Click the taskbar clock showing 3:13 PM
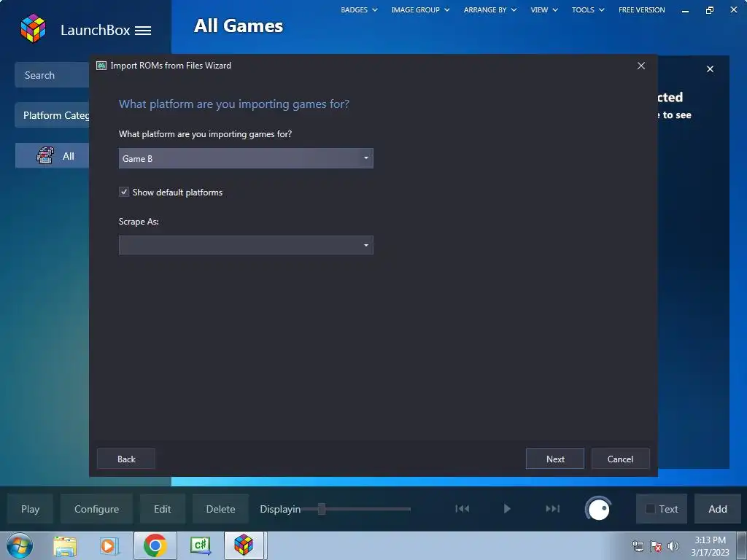The image size is (747, 560). [710, 546]
